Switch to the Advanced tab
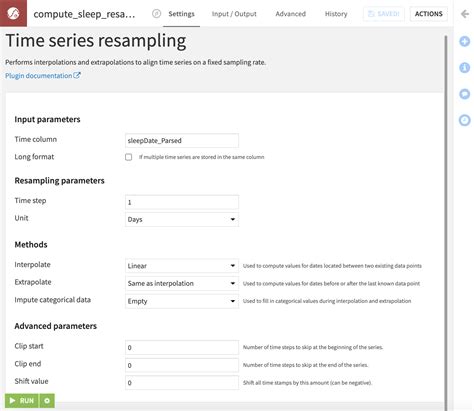The width and height of the screenshot is (474, 411). [290, 14]
